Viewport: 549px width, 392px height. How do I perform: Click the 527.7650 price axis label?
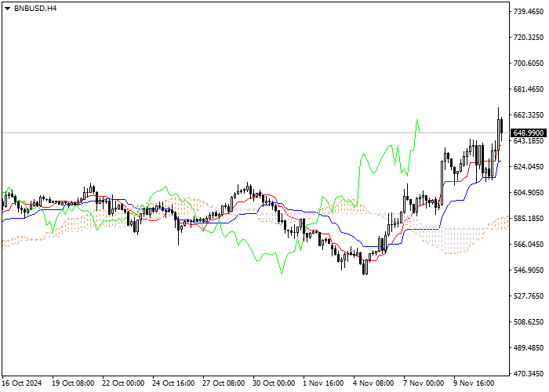pyautogui.click(x=529, y=296)
